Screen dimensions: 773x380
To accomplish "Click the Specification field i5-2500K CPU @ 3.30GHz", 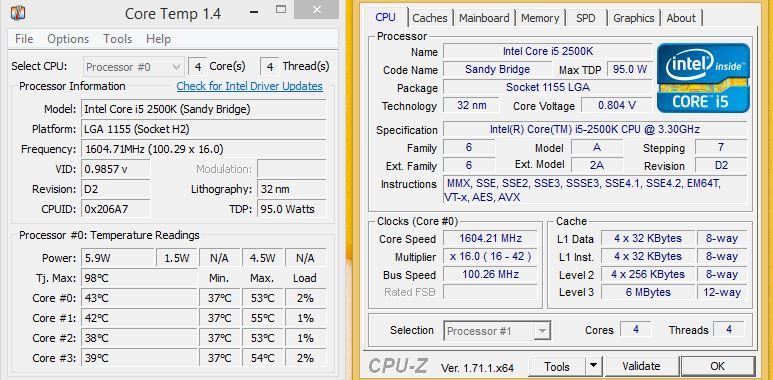I will 595,130.
